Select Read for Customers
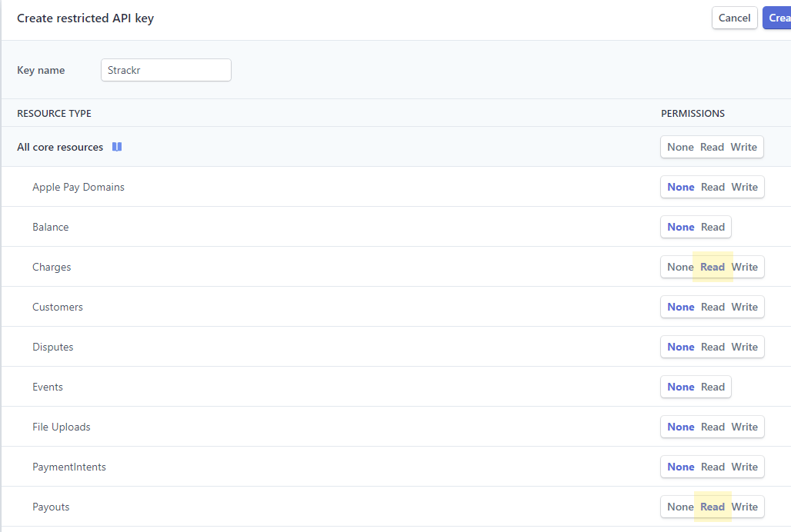 tap(713, 307)
